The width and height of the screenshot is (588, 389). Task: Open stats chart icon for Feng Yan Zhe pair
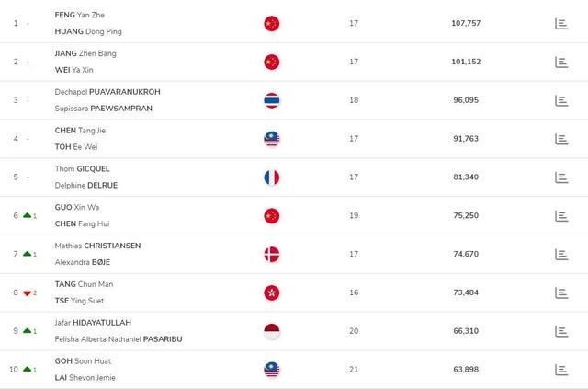click(x=561, y=23)
